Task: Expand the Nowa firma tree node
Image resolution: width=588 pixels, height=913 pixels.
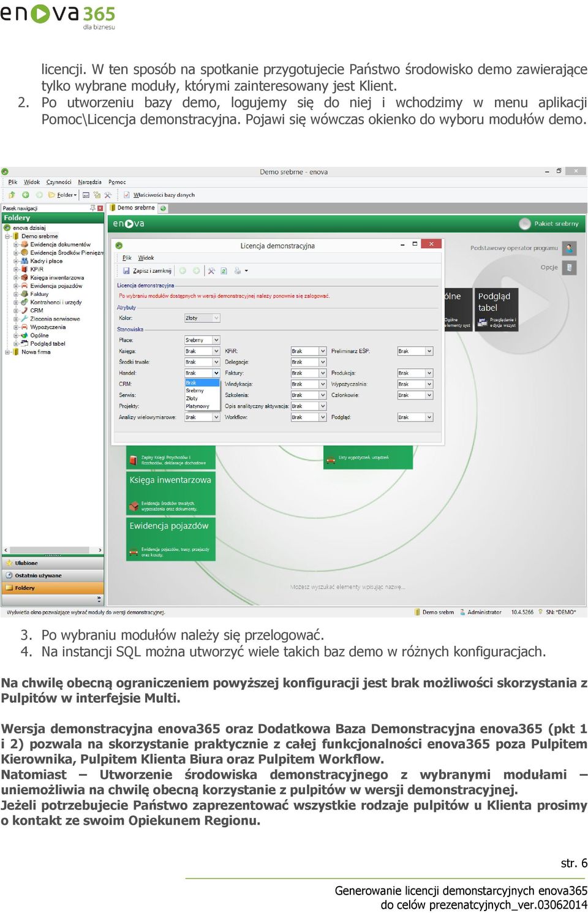Action: pos(7,352)
